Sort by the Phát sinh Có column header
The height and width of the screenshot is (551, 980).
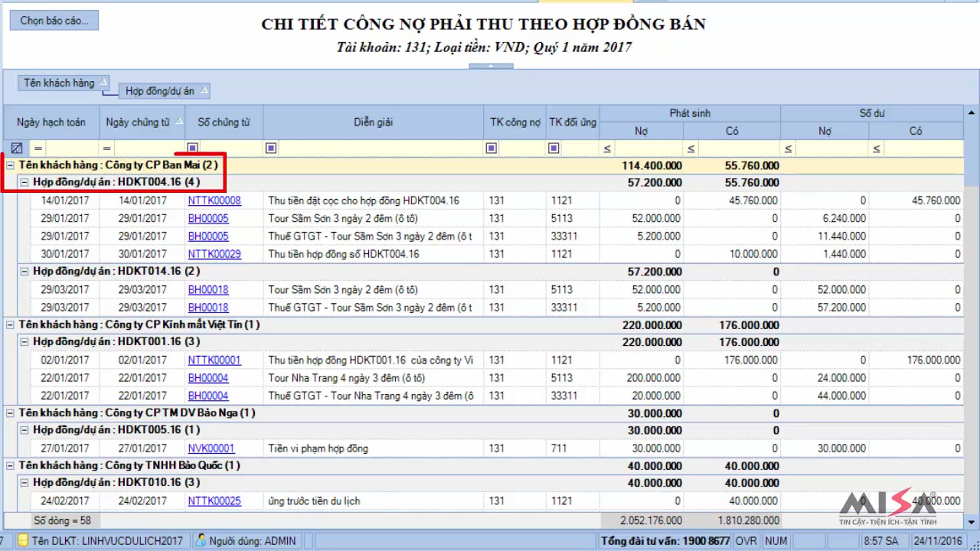pos(732,131)
